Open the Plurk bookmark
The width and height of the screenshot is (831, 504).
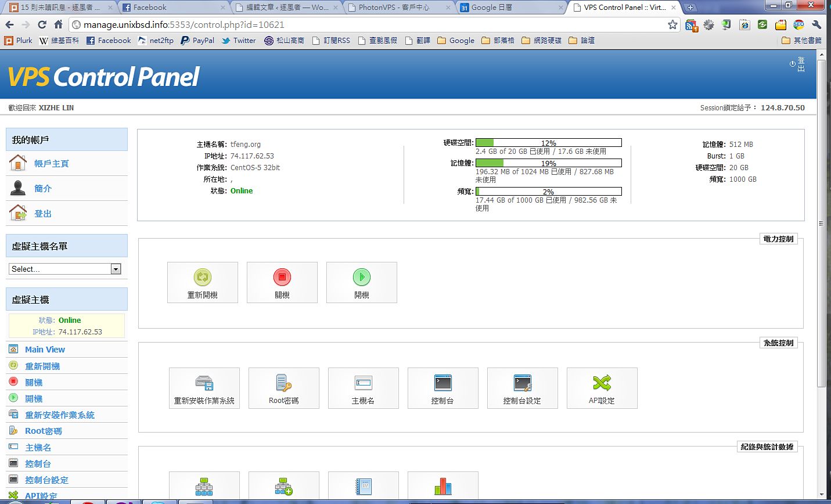coord(18,41)
